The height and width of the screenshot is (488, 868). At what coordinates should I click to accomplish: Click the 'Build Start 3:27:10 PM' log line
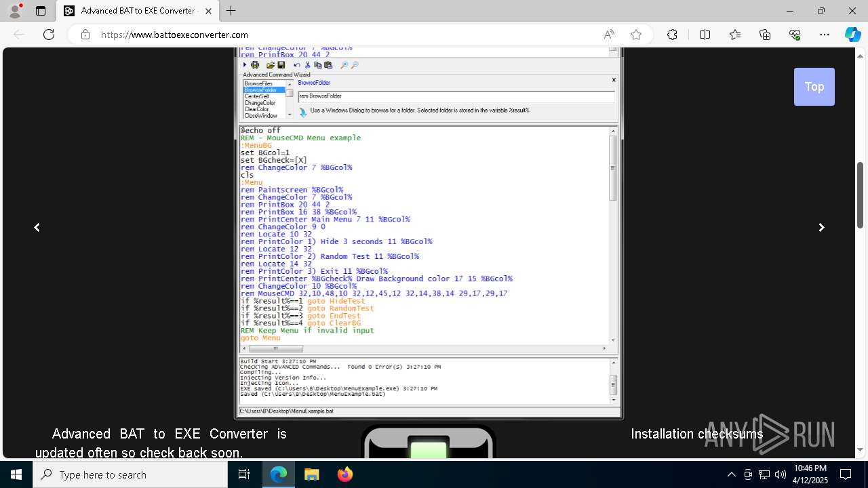tap(278, 361)
